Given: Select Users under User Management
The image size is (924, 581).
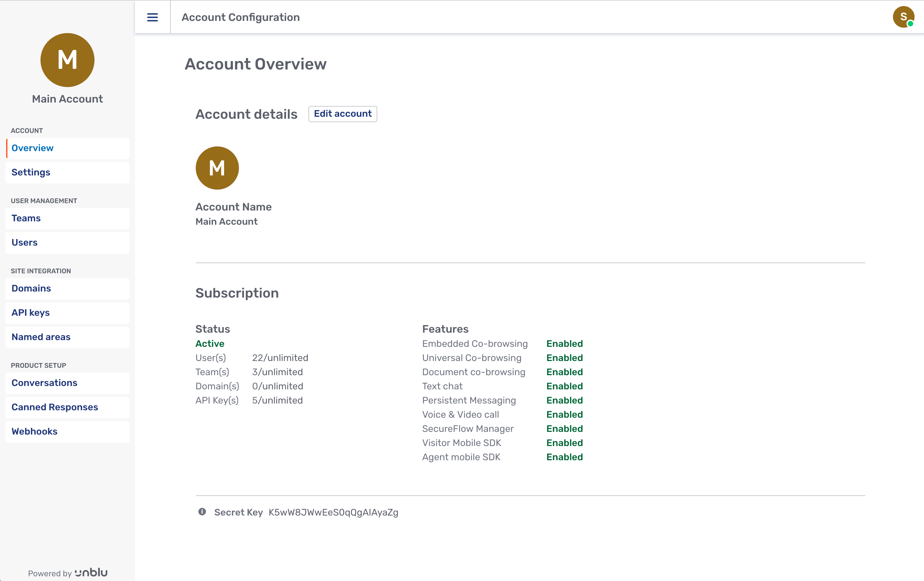Looking at the screenshot, I should click(25, 242).
